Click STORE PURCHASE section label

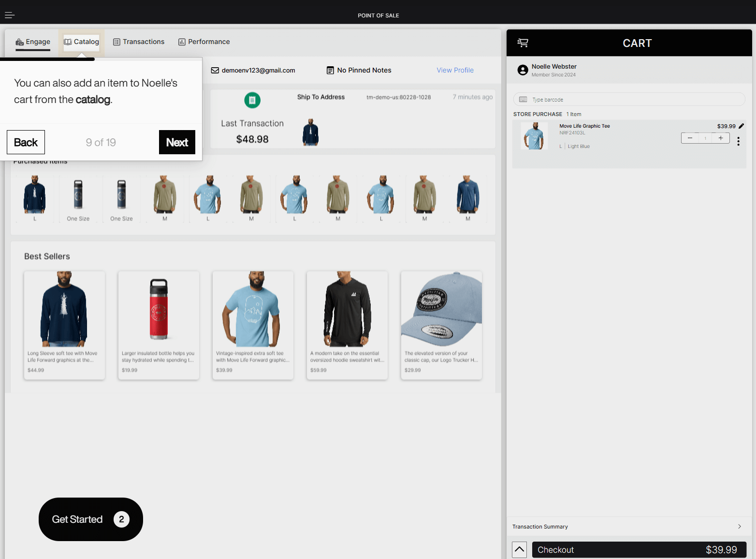click(538, 115)
